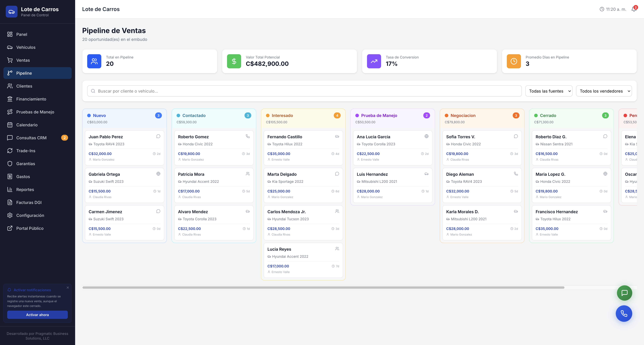Click the chat bubble icon on Juan Pablo Perez card
This screenshot has width=644, height=345.
(158, 136)
